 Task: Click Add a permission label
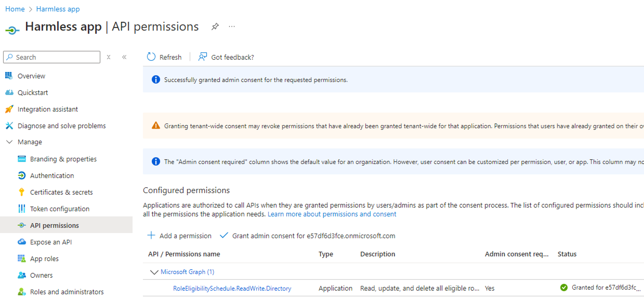tap(186, 236)
